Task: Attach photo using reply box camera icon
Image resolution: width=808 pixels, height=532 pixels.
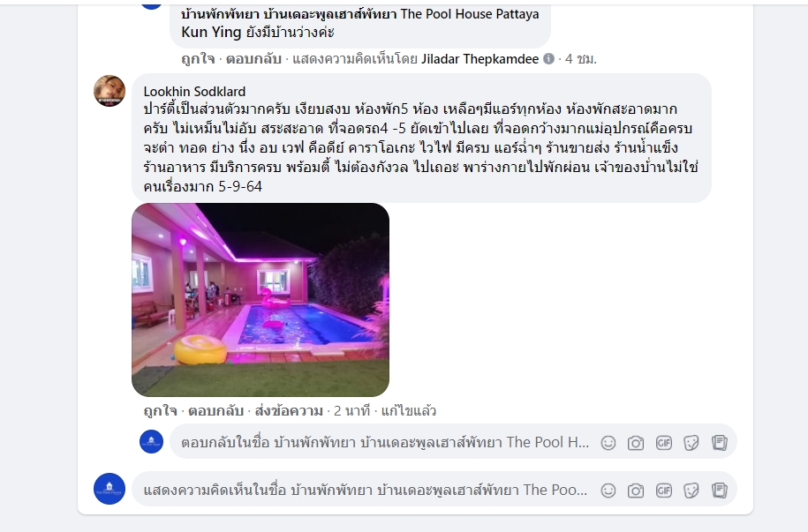Action: coord(636,443)
